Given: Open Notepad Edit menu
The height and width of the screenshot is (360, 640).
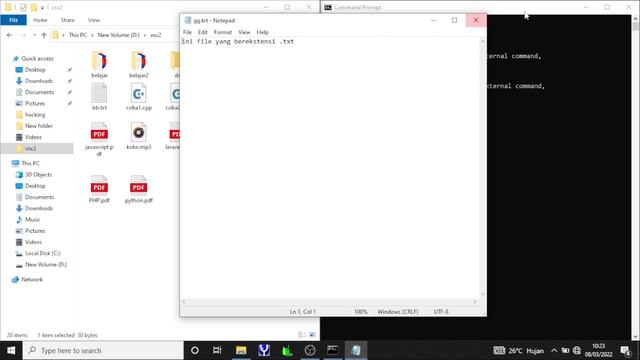Looking at the screenshot, I should (x=202, y=32).
